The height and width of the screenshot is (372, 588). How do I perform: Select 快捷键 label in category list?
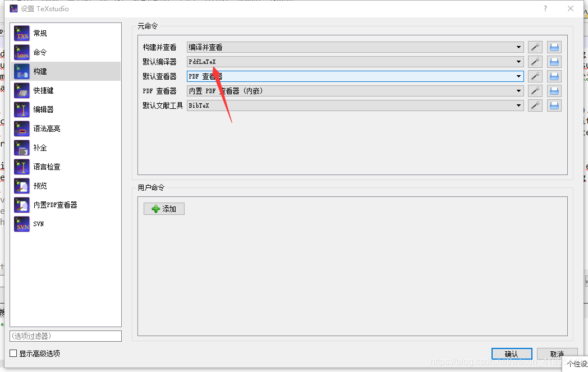point(44,91)
